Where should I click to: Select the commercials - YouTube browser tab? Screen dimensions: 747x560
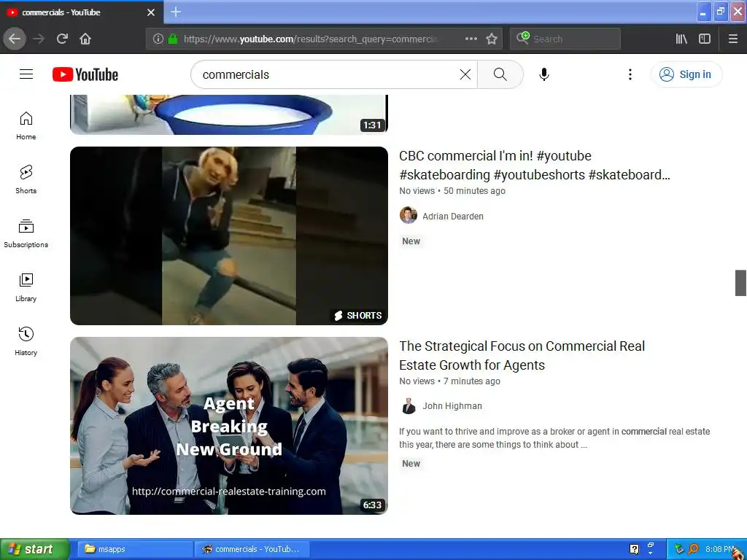click(82, 12)
